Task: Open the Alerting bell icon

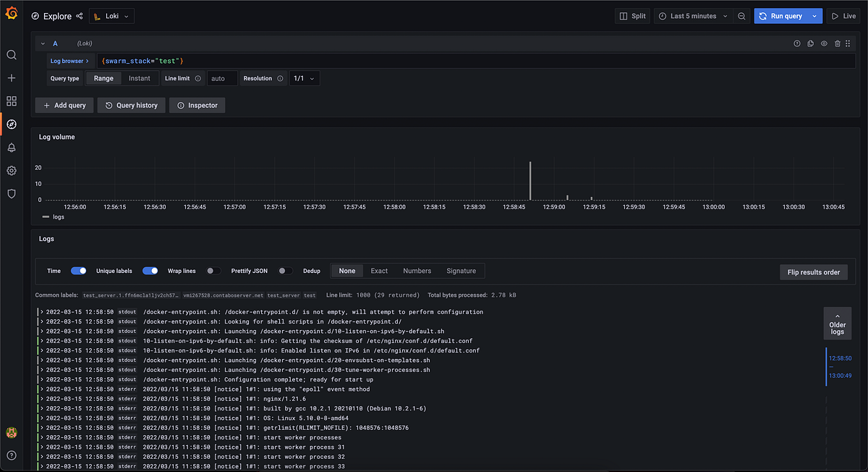Action: click(x=11, y=147)
